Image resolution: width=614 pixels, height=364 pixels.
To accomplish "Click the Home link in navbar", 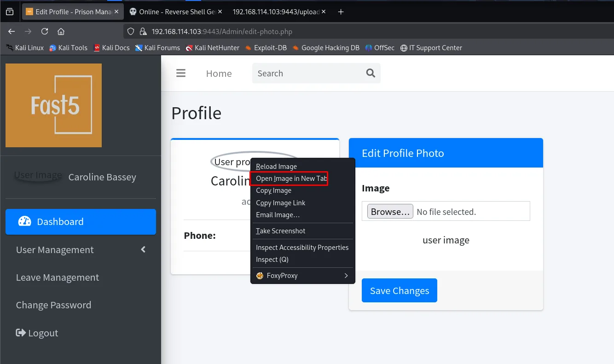I will click(x=219, y=73).
